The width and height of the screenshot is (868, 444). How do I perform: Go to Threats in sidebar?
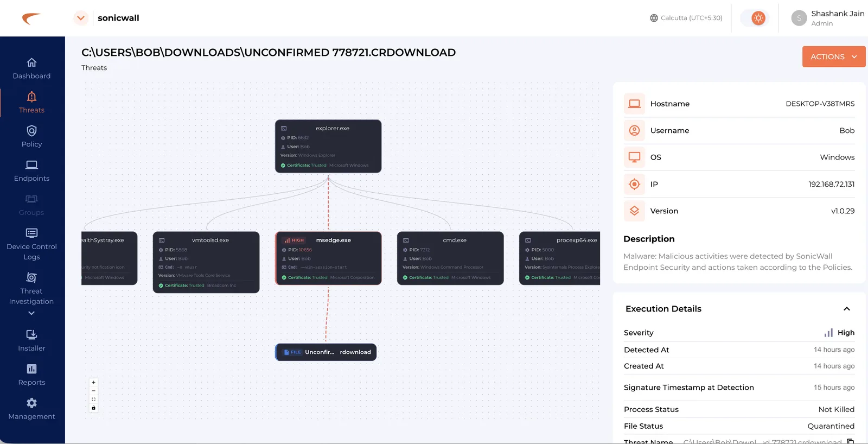coord(31,103)
